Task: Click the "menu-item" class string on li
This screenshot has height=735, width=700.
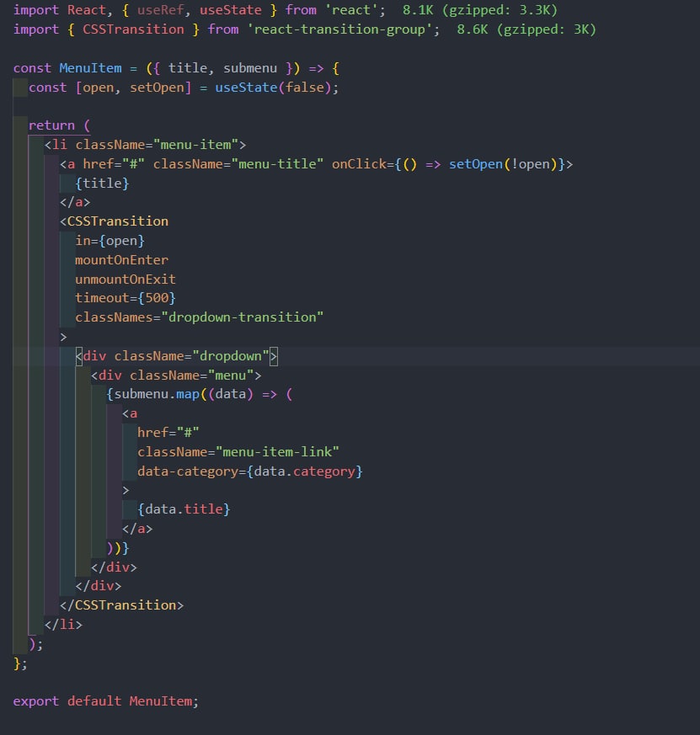Action: pos(195,145)
